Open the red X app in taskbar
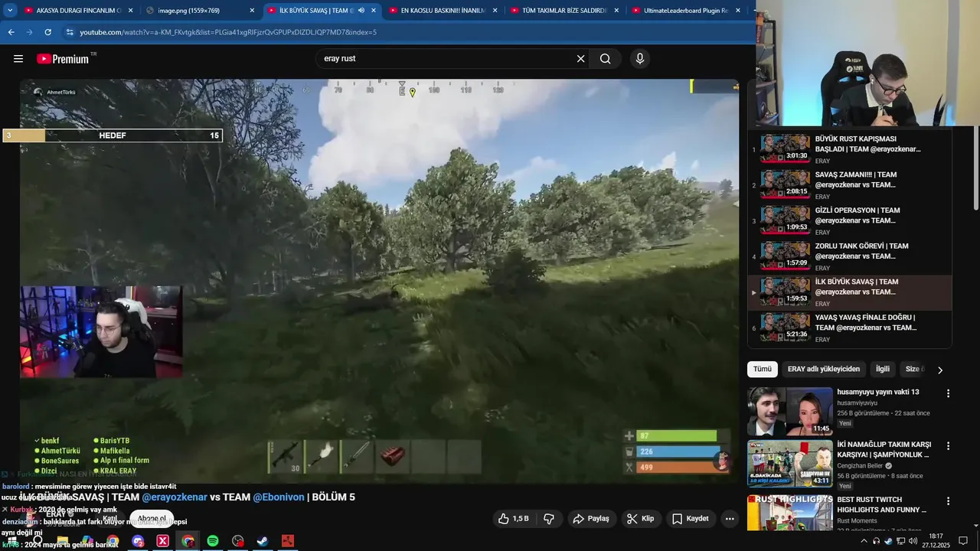 pos(163,541)
